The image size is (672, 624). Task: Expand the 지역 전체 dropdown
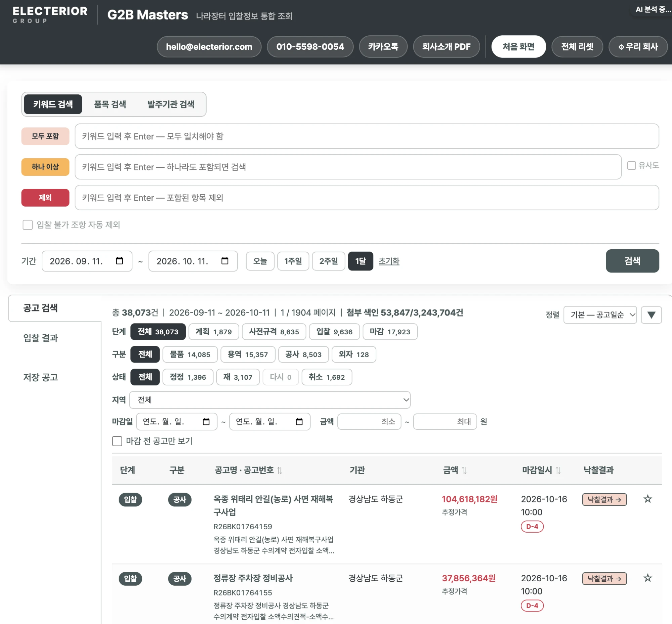pyautogui.click(x=270, y=400)
